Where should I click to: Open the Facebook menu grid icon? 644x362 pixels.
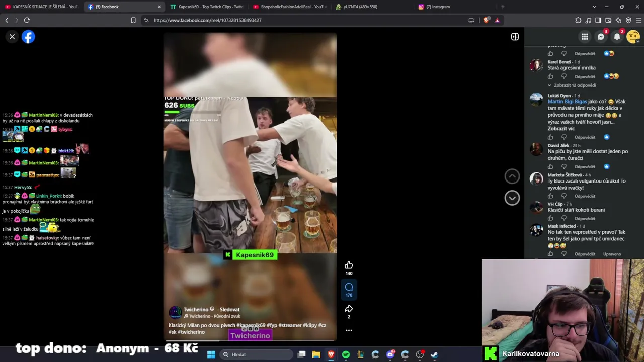(x=585, y=37)
